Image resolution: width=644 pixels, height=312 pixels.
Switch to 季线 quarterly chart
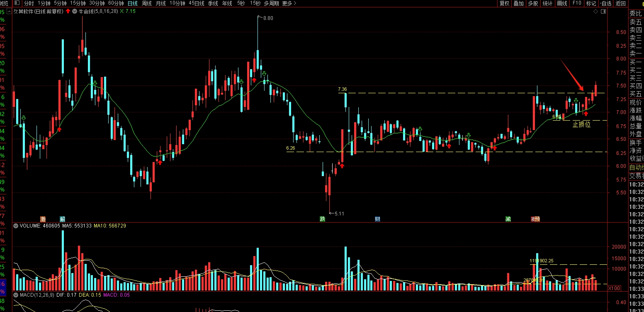pyautogui.click(x=213, y=3)
